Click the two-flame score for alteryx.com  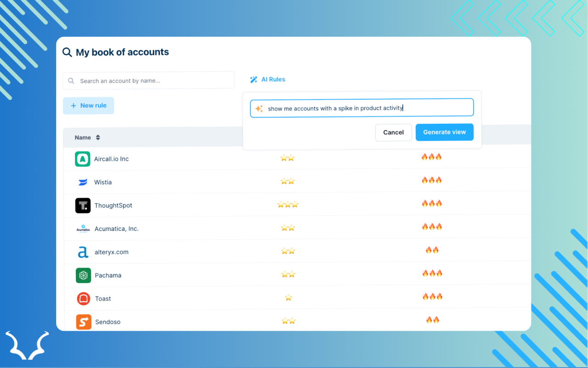432,250
